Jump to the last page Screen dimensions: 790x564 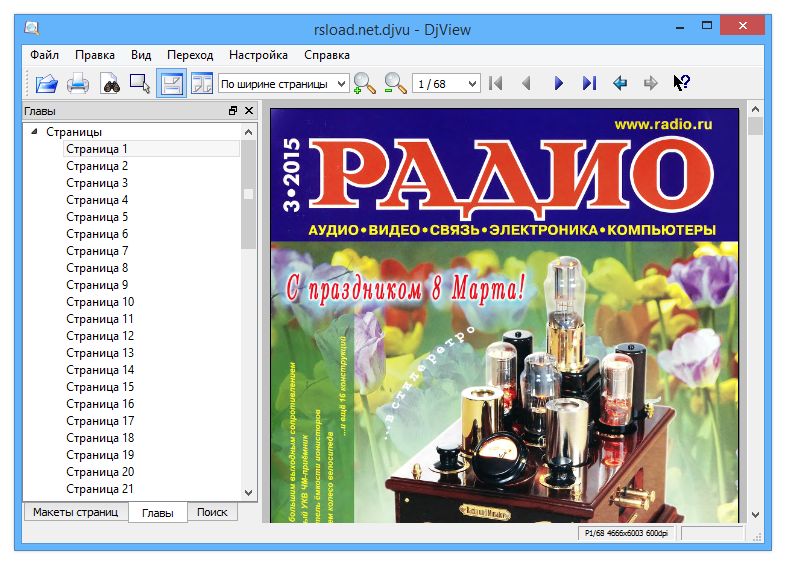click(x=589, y=83)
